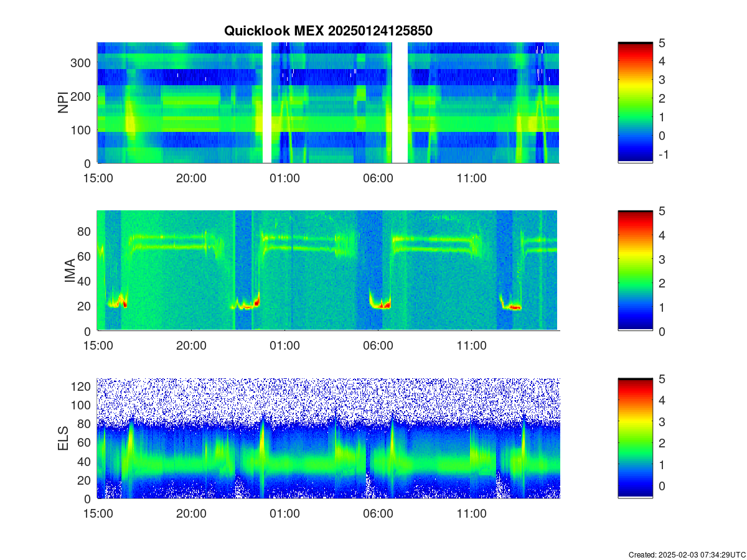This screenshot has width=747, height=560.
Task: Click the 06:00 tick under the NPI plot
Action: pos(378,177)
